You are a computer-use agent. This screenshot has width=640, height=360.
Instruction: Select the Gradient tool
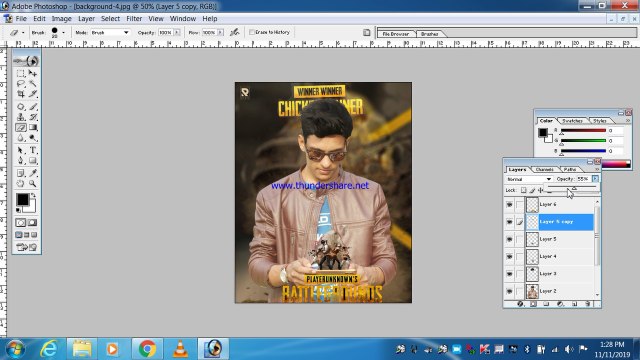point(33,127)
